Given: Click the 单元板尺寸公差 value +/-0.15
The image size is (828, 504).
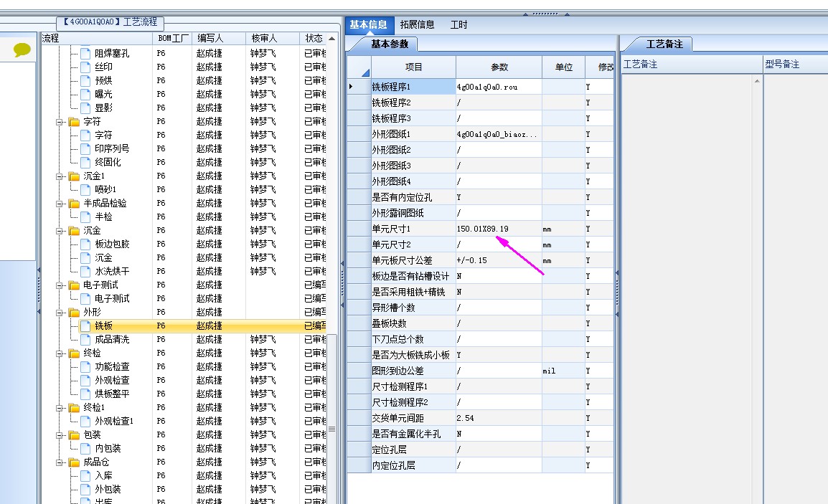Looking at the screenshot, I should click(471, 260).
